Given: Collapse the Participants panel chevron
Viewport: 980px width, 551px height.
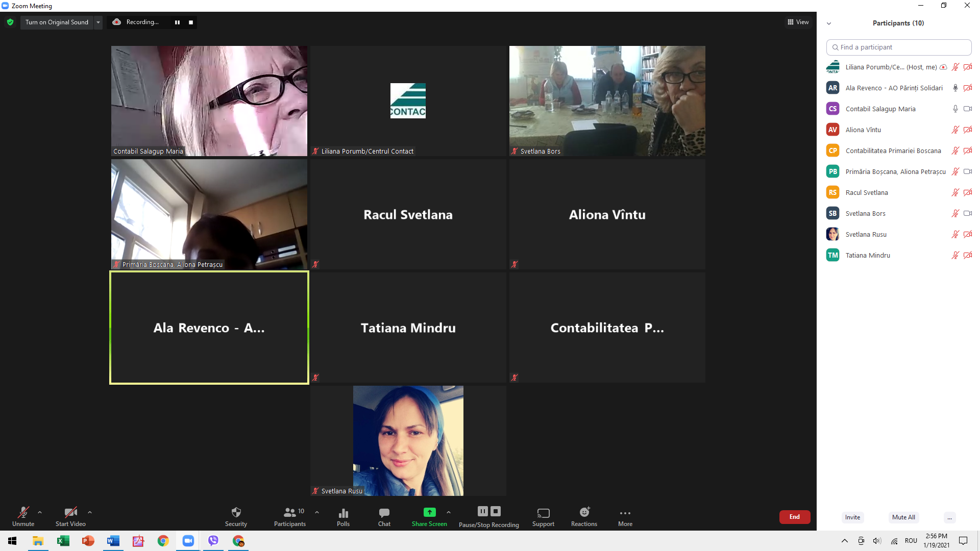Looking at the screenshot, I should 829,23.
